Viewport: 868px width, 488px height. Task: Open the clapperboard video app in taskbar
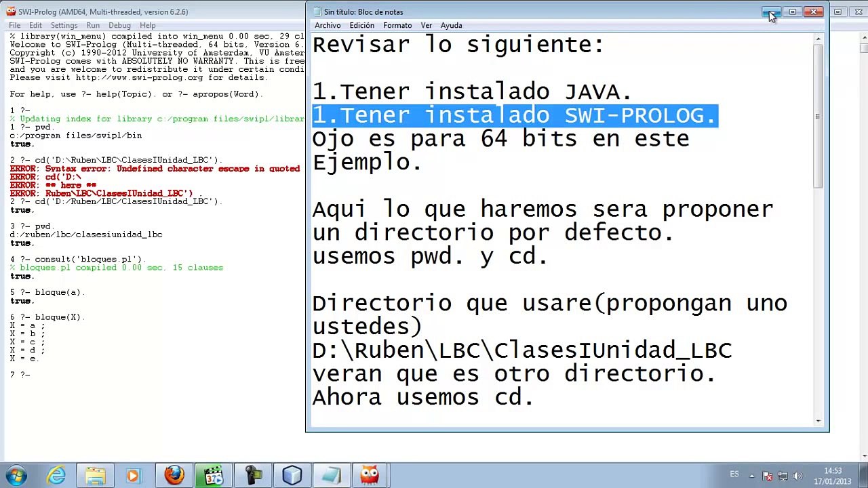[214, 476]
